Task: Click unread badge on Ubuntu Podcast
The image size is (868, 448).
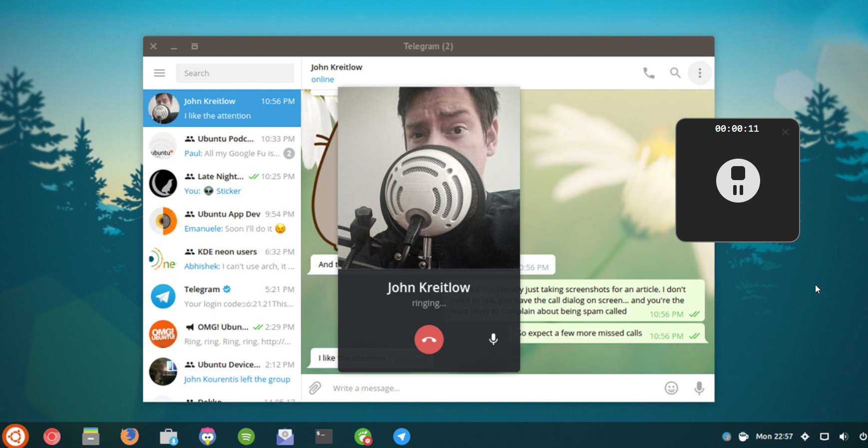Action: tap(289, 154)
